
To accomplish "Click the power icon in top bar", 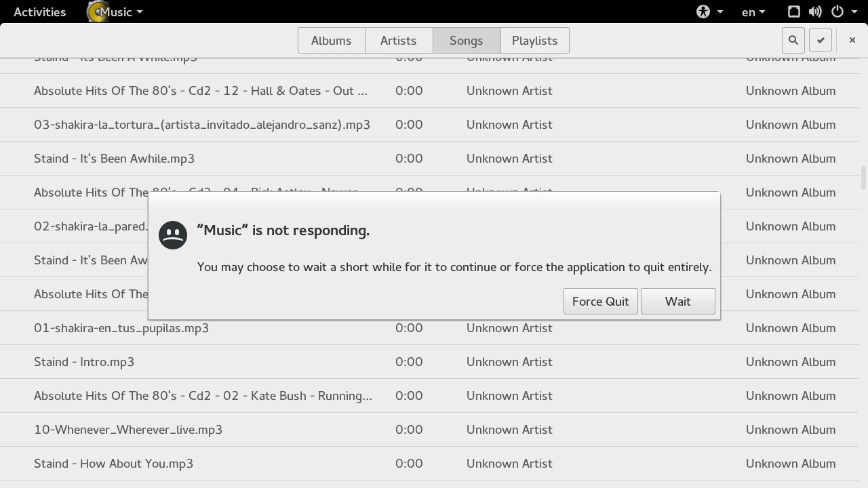I will click(x=837, y=11).
